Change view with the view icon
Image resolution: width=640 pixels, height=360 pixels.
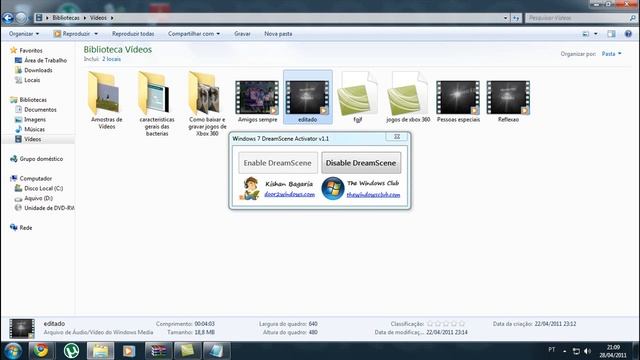pyautogui.click(x=586, y=34)
